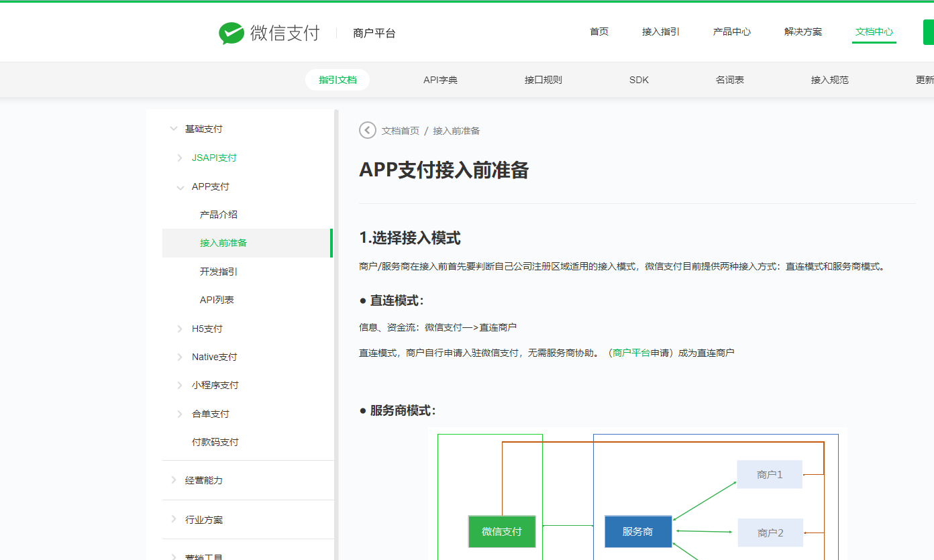Expand the Native支付 sidebar node
This screenshot has height=560, width=934.
tap(180, 357)
